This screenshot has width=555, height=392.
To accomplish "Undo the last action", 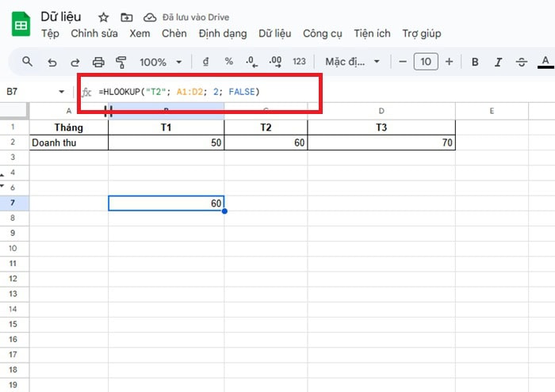I will pos(52,63).
